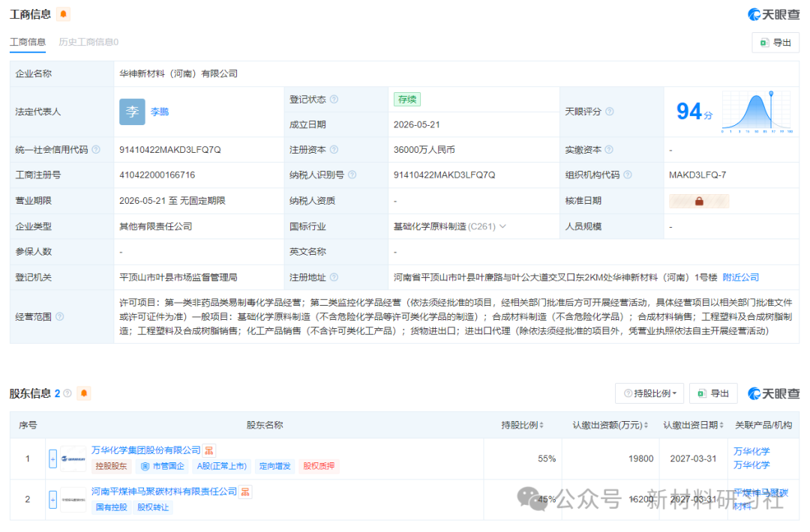Click the 李 avatar of legal representative
The image size is (810, 532).
[x=132, y=112]
